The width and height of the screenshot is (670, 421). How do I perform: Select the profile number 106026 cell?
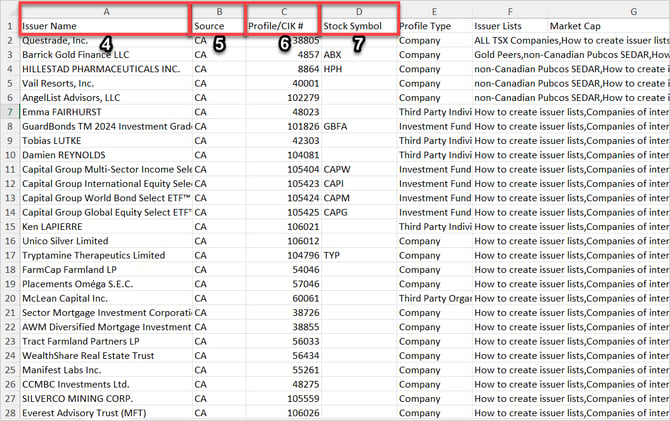[x=283, y=413]
